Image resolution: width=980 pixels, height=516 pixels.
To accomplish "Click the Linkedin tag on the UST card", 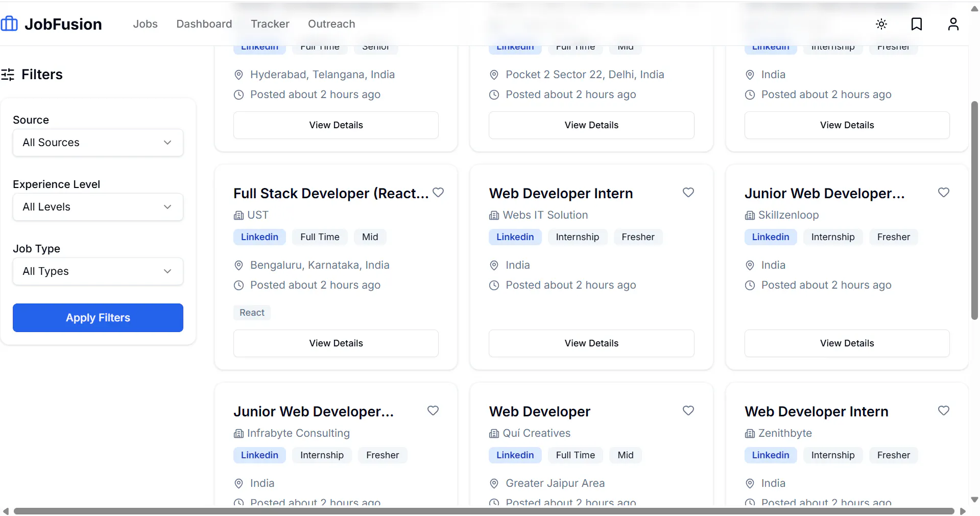I will pyautogui.click(x=259, y=237).
